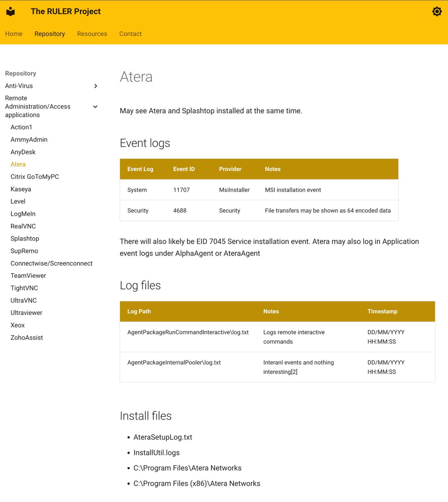Viewport: 448px width, 502px height.
Task: Open the LogMeIn page
Action: (23, 214)
